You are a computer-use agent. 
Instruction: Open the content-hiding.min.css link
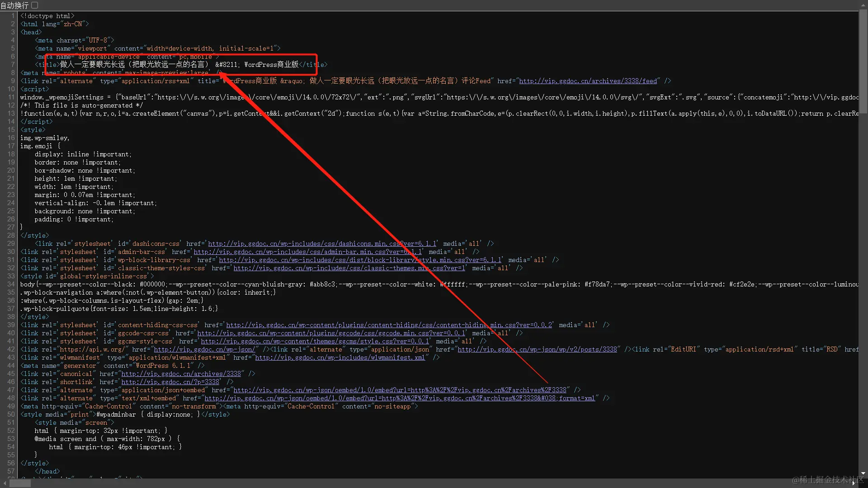click(x=389, y=325)
